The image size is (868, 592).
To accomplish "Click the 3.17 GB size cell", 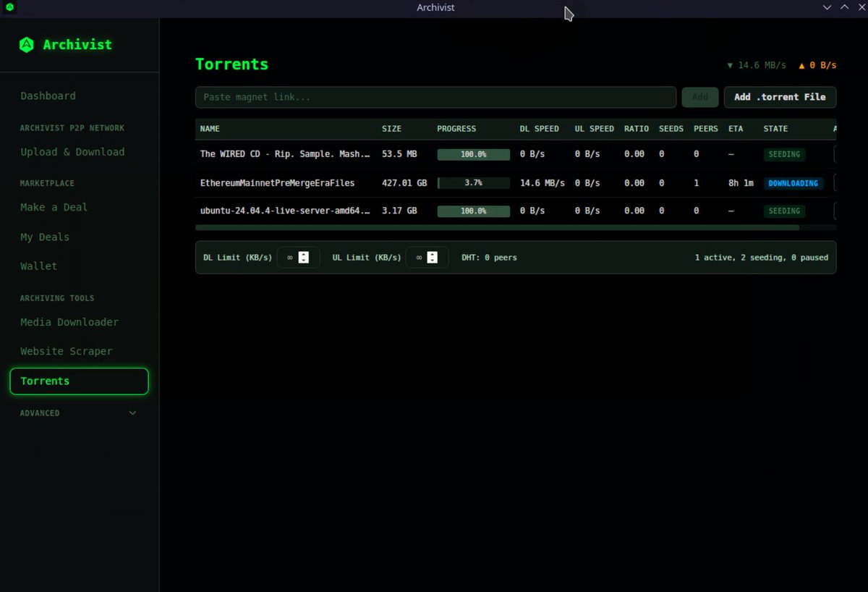I will pyautogui.click(x=399, y=211).
